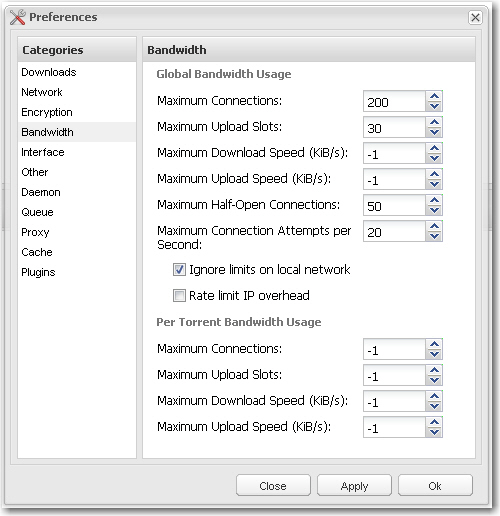Decrease per-torrent Maximum Upload Speed down arrow
Screen dimensions: 500x516
(x=434, y=432)
